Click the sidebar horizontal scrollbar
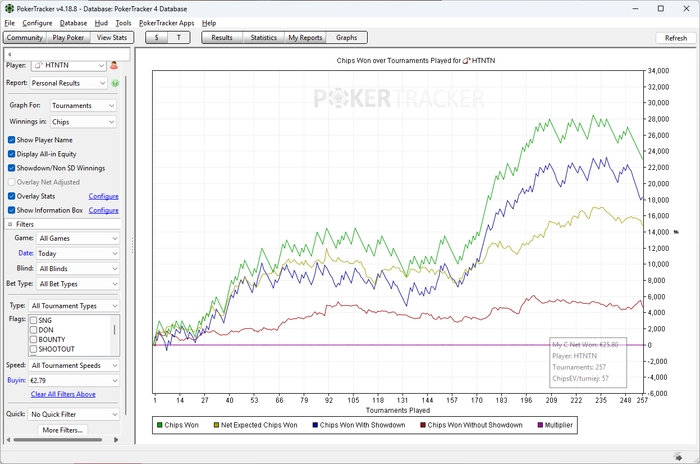The width and height of the screenshot is (700, 464). point(57,440)
